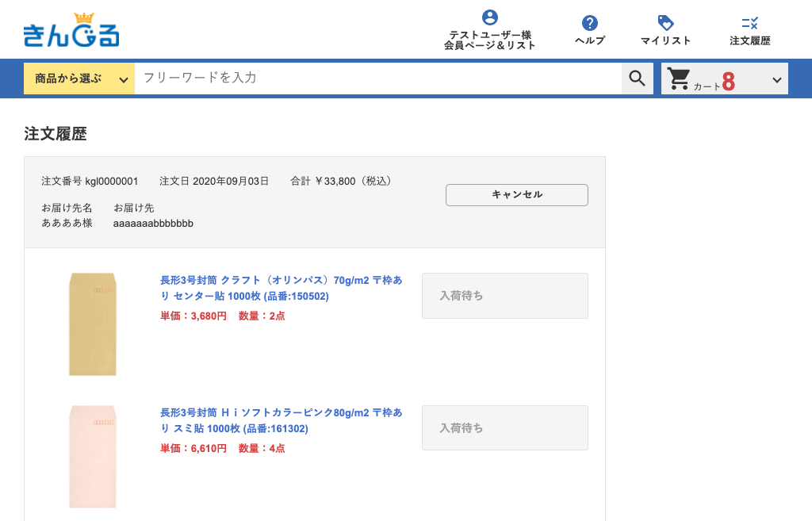This screenshot has width=812, height=521.
Task: Click the brown kraft envelope thumbnail
Action: click(93, 324)
